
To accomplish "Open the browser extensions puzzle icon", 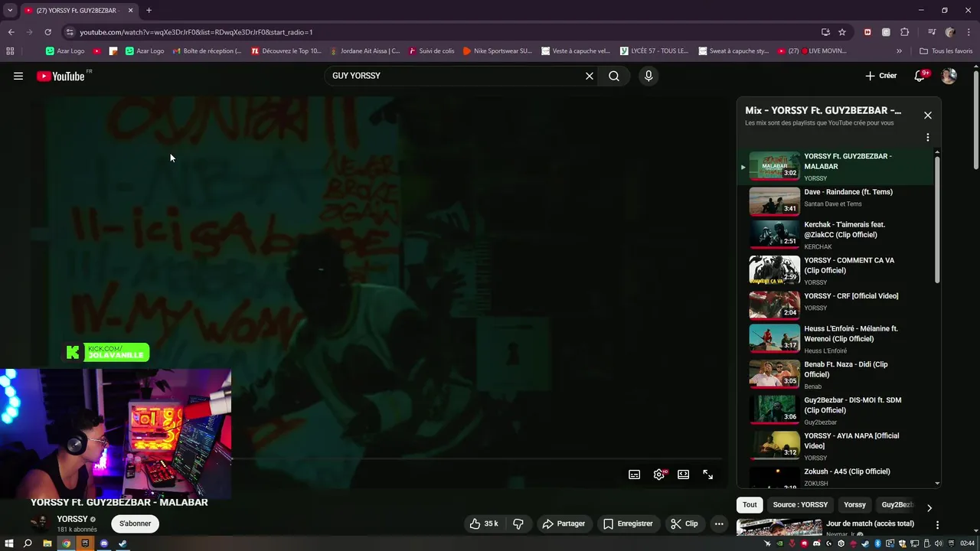I will tap(904, 32).
